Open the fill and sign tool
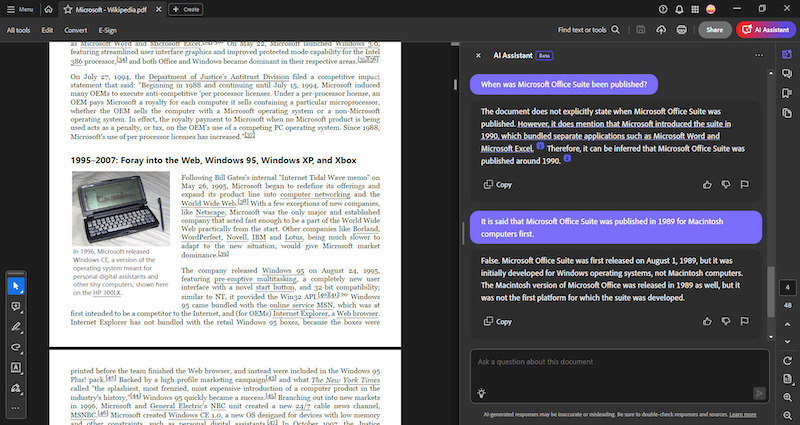The height and width of the screenshot is (425, 800). pos(16,387)
